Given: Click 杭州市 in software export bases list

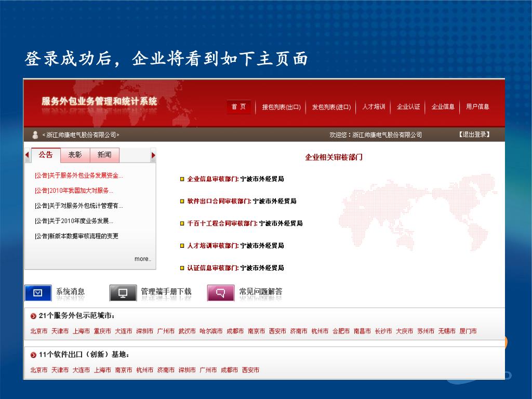Looking at the screenshot, I should click(145, 370).
